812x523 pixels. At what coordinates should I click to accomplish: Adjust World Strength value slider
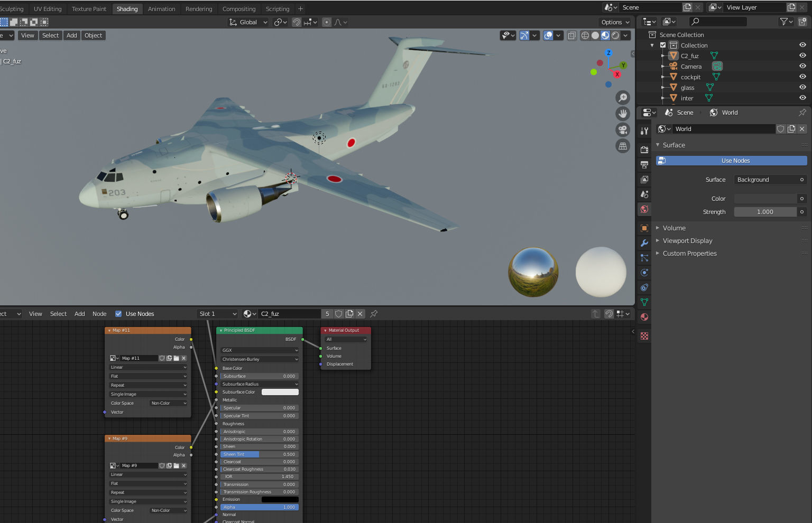click(765, 212)
